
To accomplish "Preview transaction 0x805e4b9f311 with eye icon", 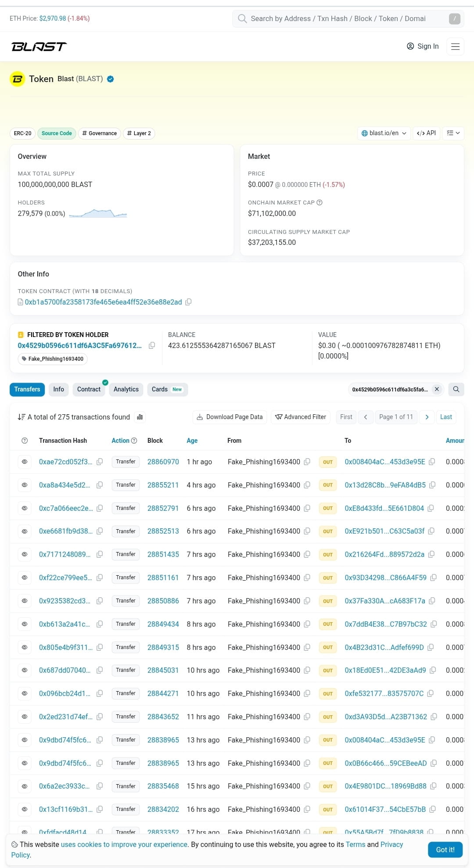I will tap(25, 647).
